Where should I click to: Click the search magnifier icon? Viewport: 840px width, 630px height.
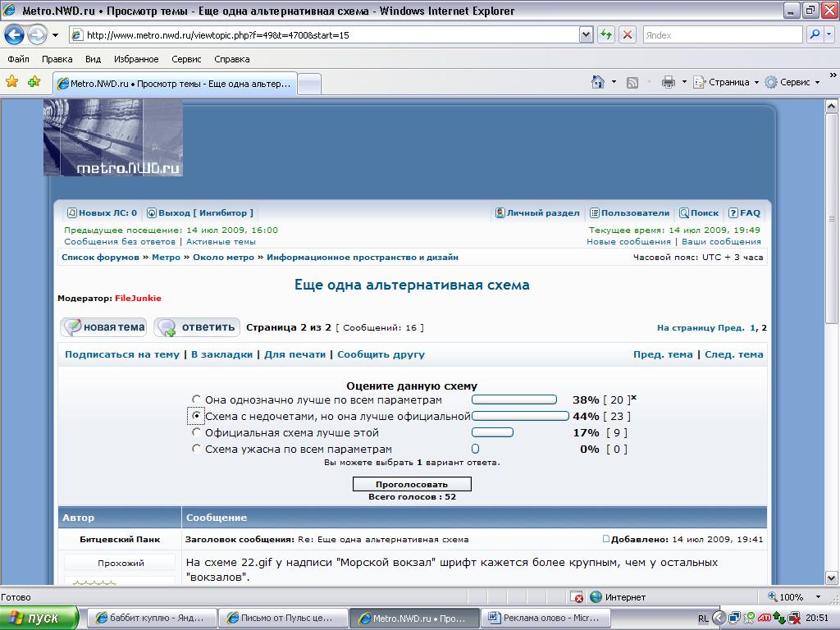815,35
